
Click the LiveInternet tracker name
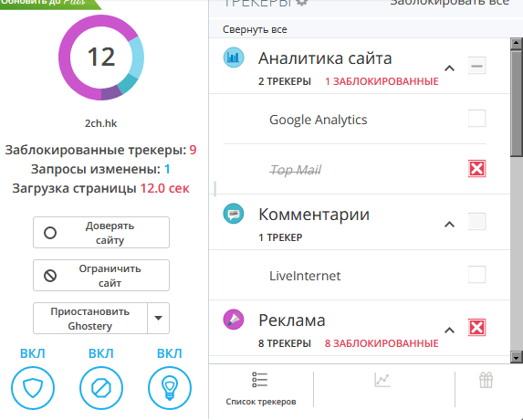pyautogui.click(x=305, y=276)
